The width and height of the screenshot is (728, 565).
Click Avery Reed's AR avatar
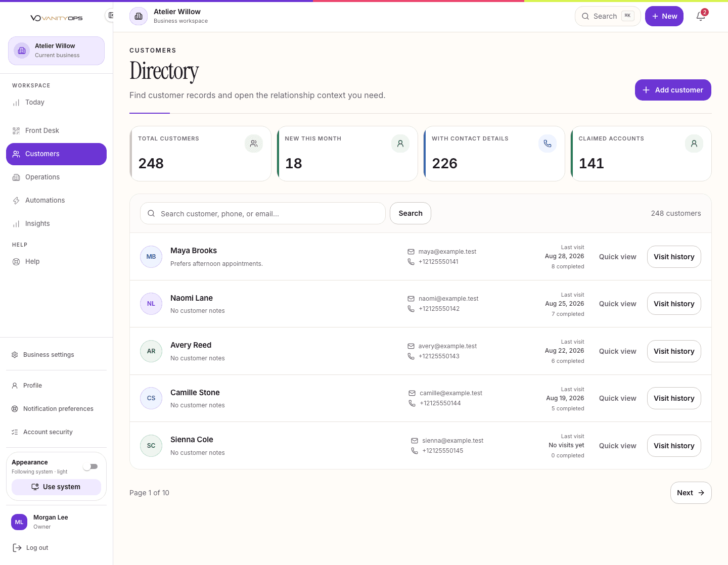pyautogui.click(x=151, y=351)
